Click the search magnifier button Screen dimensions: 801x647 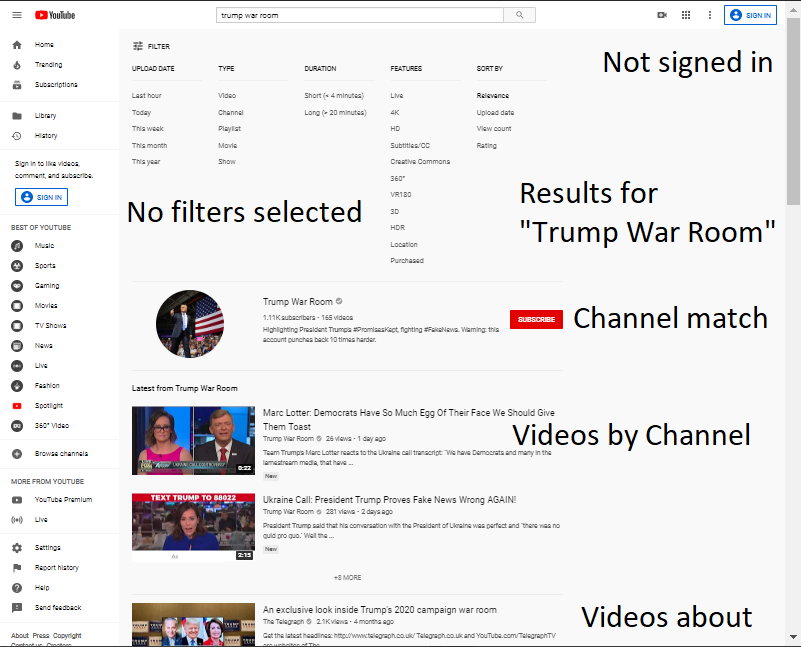click(520, 15)
